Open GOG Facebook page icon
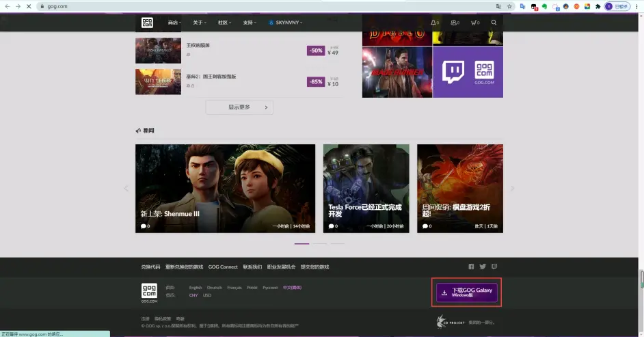The image size is (644, 337). [471, 267]
